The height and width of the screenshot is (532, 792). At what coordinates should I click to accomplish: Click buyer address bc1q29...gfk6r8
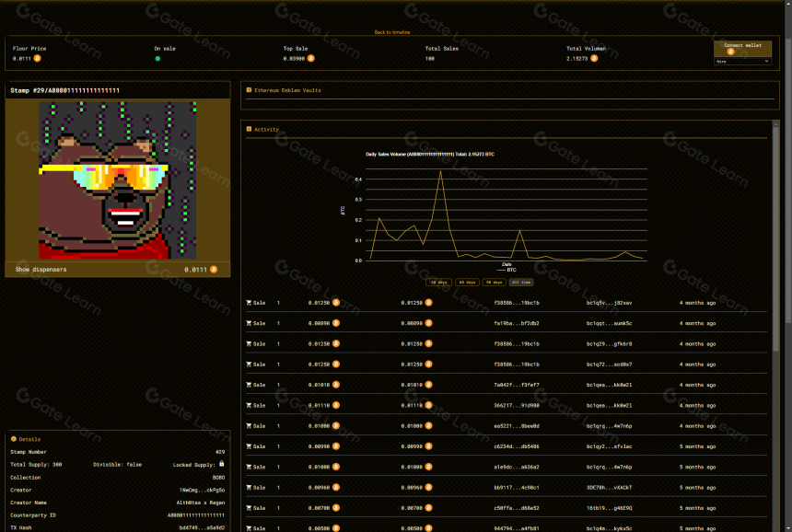click(x=609, y=343)
